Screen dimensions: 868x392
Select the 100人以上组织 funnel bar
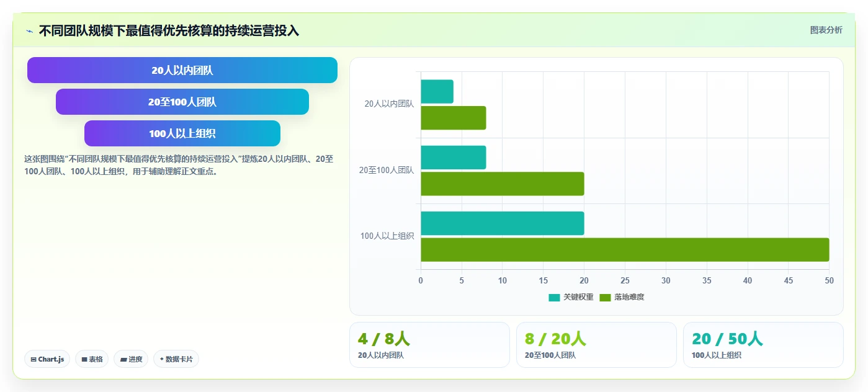[182, 133]
